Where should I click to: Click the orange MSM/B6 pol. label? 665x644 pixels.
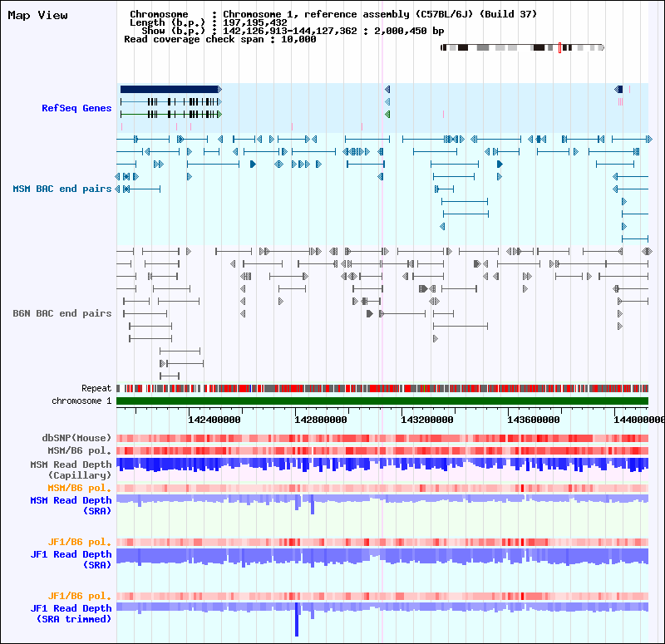pos(79,488)
